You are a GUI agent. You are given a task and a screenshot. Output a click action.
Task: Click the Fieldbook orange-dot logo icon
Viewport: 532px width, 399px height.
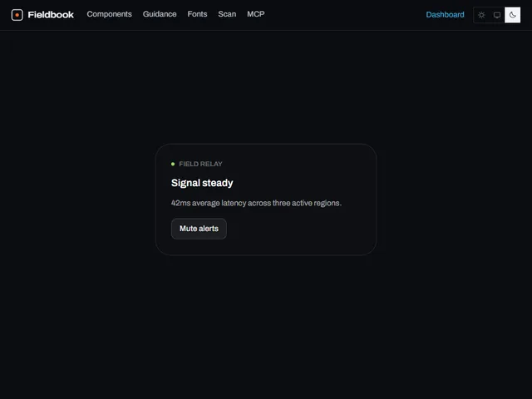(17, 15)
